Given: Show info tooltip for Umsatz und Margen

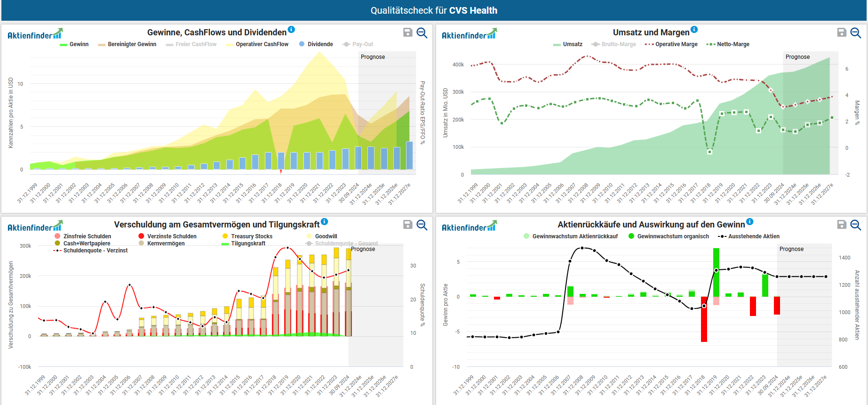Looking at the screenshot, I should [694, 29].
